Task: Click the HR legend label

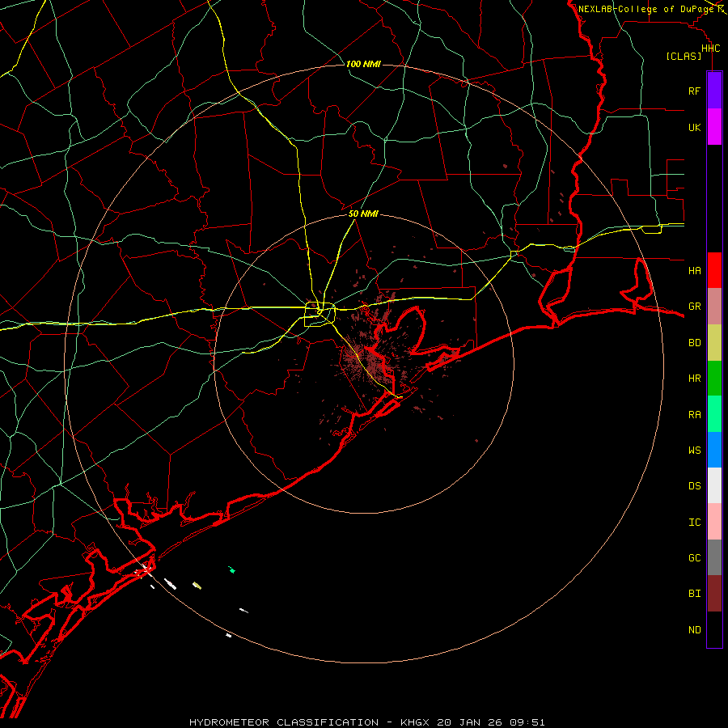Action: click(x=694, y=379)
